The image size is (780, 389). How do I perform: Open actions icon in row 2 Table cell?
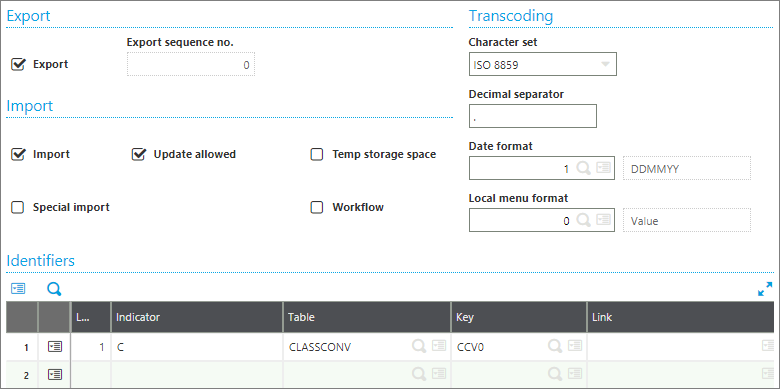[x=439, y=373]
